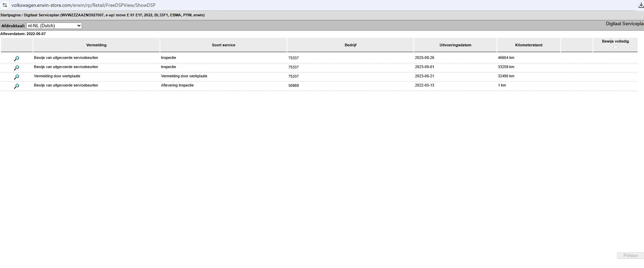Click magnifier for Vermelding door werkplaats row
This screenshot has width=644, height=268.
[16, 77]
